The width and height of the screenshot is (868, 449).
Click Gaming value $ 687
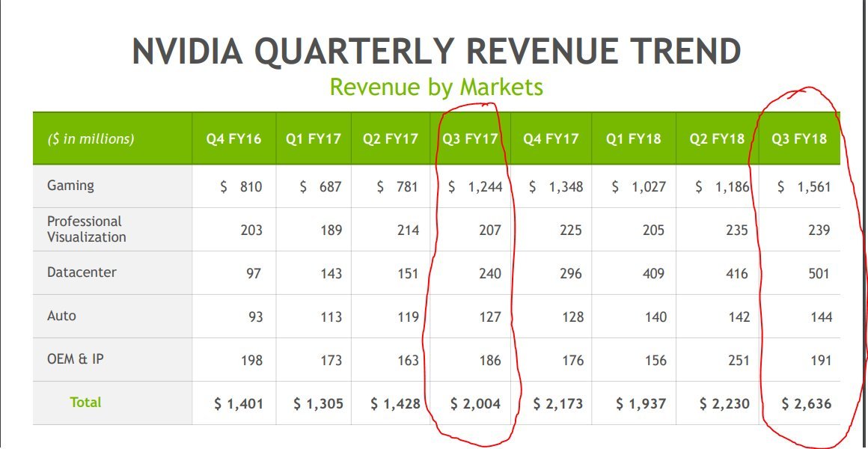[320, 187]
